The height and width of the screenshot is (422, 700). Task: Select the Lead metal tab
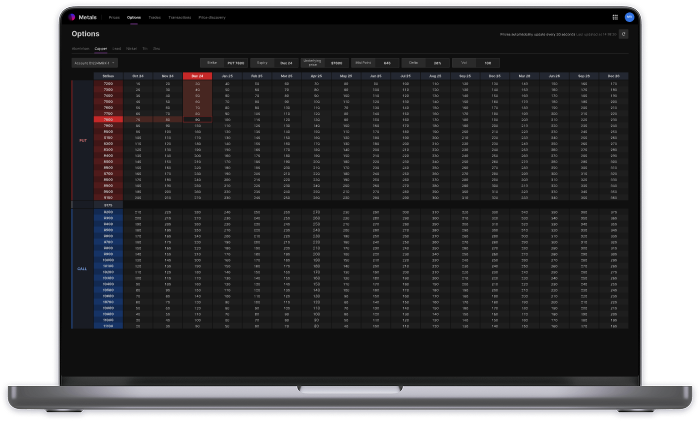(x=116, y=47)
